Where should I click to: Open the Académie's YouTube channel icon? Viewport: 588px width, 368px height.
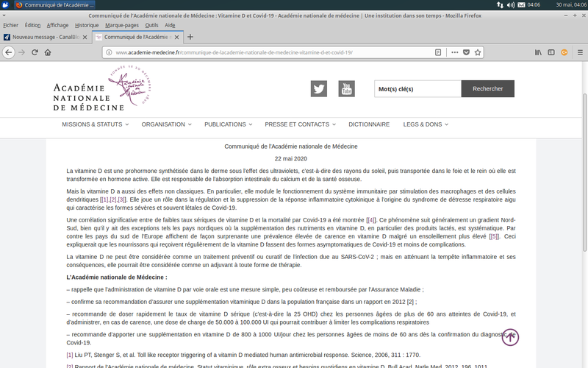point(346,89)
